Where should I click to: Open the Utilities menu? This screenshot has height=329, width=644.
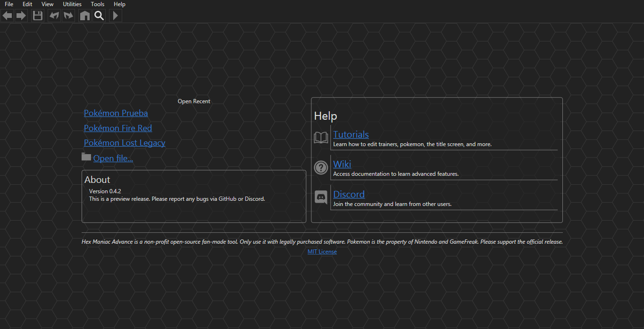point(72,4)
